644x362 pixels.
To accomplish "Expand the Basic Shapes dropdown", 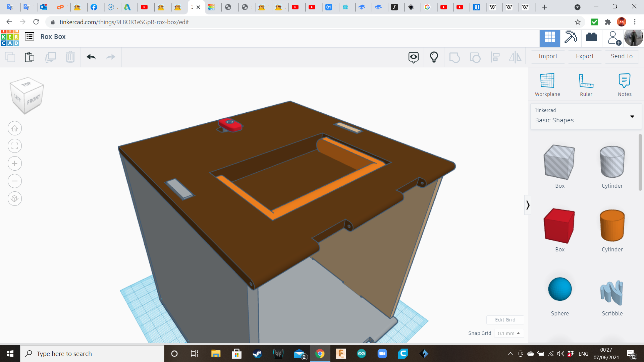I will (632, 117).
